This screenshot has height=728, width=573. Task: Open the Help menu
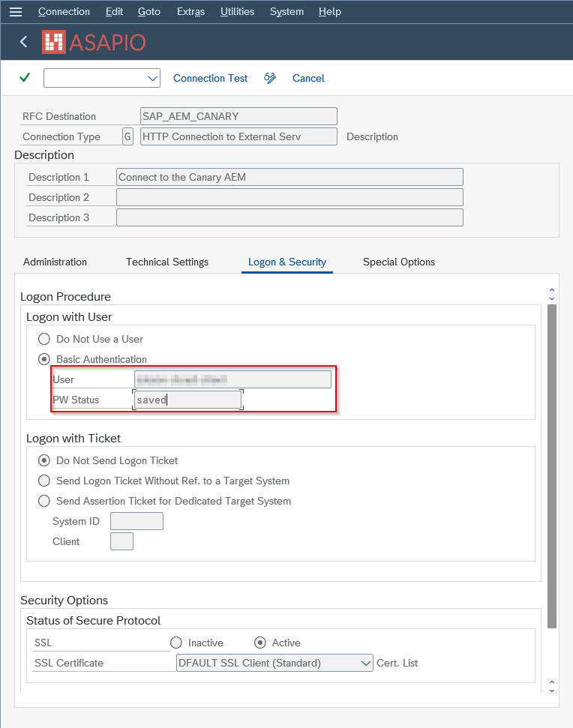tap(330, 11)
